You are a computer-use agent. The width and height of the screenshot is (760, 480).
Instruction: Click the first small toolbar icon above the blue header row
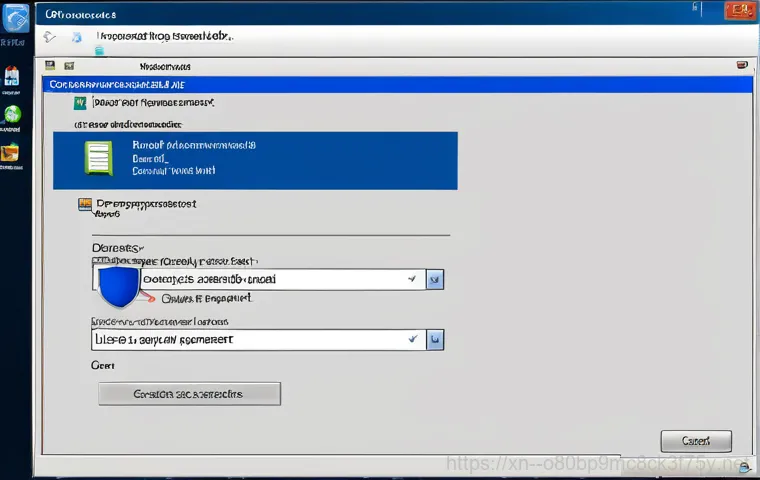(x=50, y=65)
